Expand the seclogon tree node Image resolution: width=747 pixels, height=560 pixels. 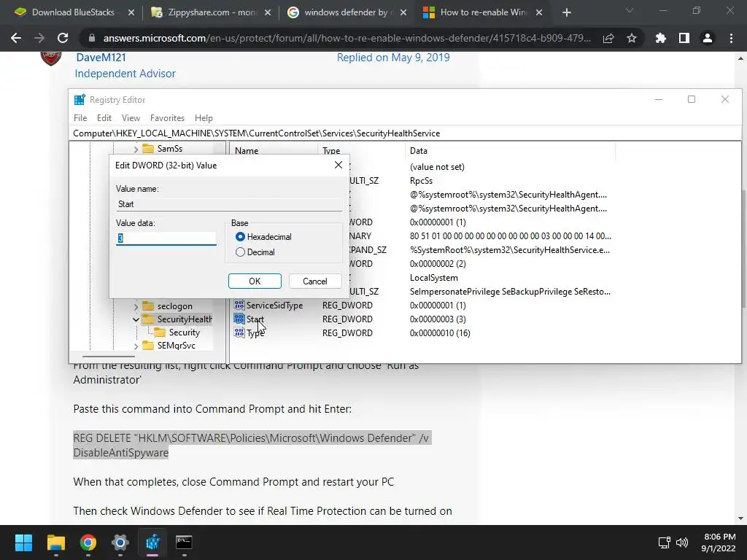click(x=136, y=306)
